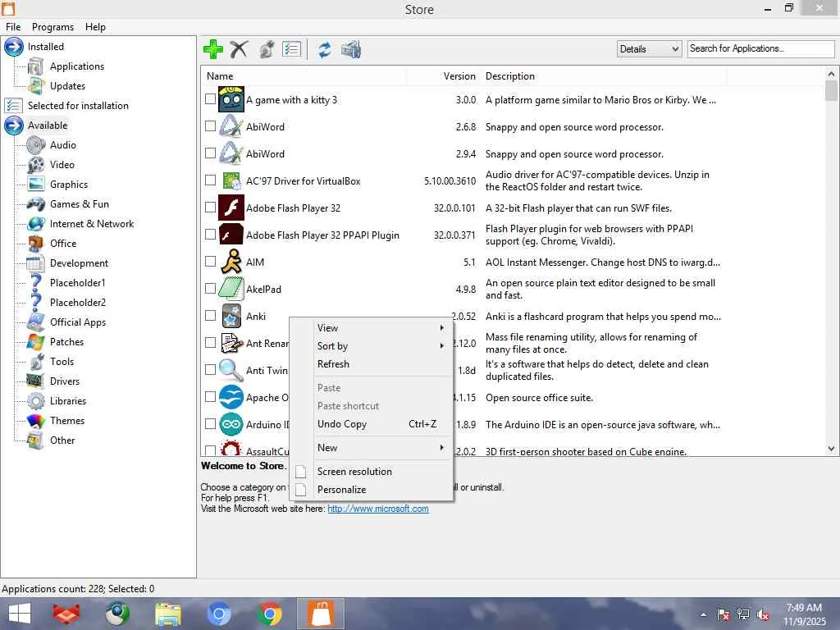Image resolution: width=840 pixels, height=630 pixels.
Task: Select the Patches category
Action: point(66,342)
